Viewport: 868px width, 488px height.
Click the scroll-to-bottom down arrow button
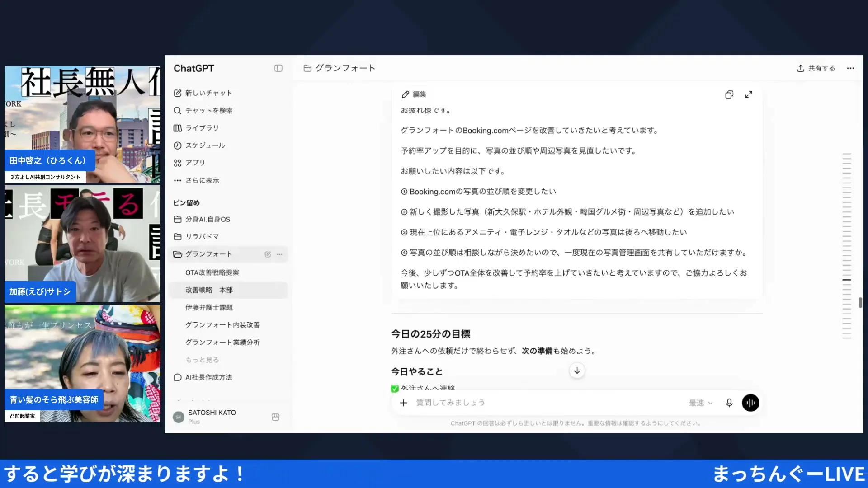tap(577, 371)
